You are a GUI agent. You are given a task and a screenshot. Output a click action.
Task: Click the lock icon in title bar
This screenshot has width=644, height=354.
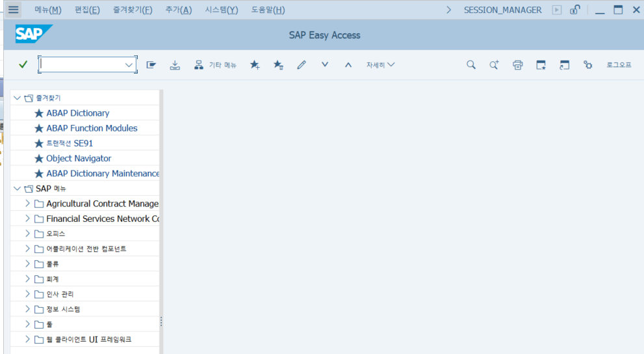tap(575, 10)
